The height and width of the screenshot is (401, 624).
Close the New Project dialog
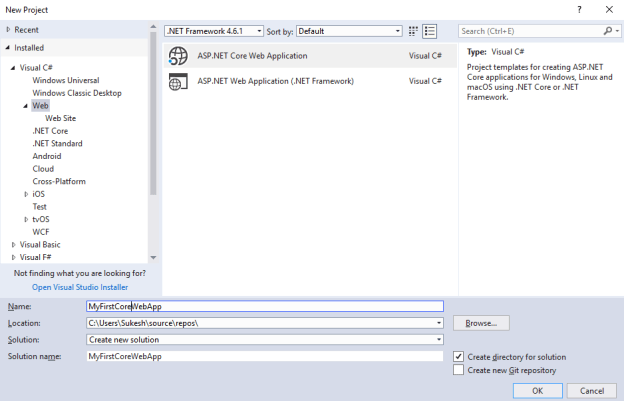coord(609,10)
